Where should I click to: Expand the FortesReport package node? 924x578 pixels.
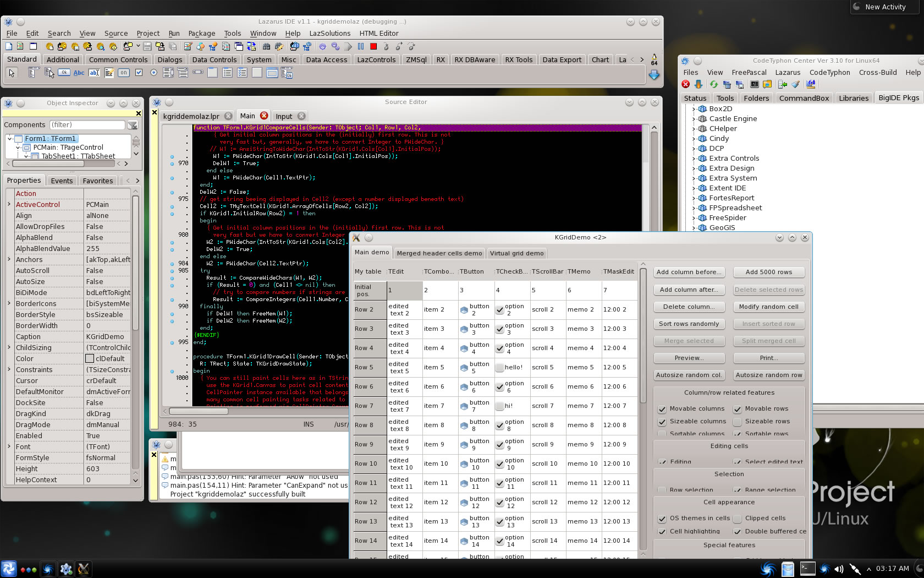click(694, 198)
